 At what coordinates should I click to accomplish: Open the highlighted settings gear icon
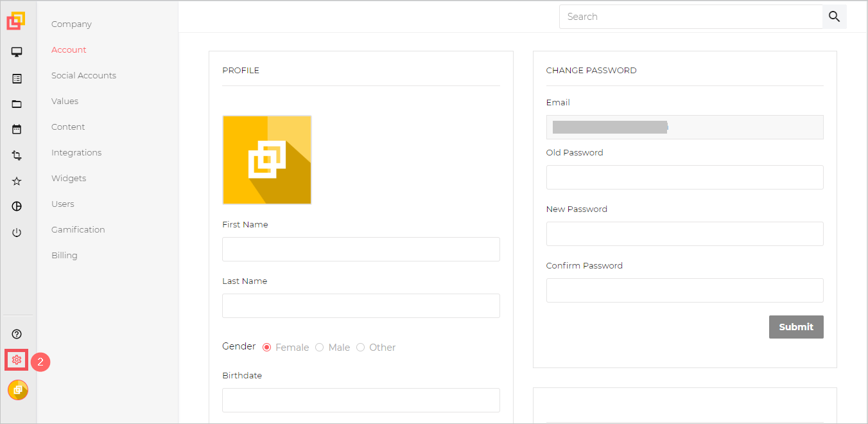(x=17, y=360)
